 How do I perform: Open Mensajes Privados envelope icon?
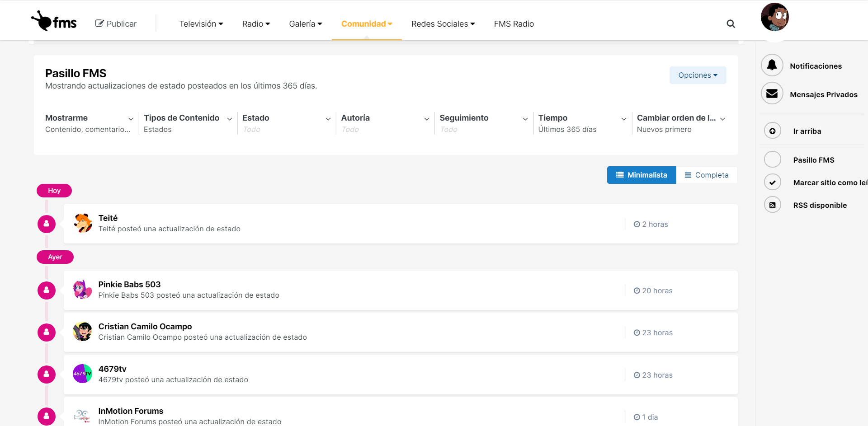click(772, 94)
